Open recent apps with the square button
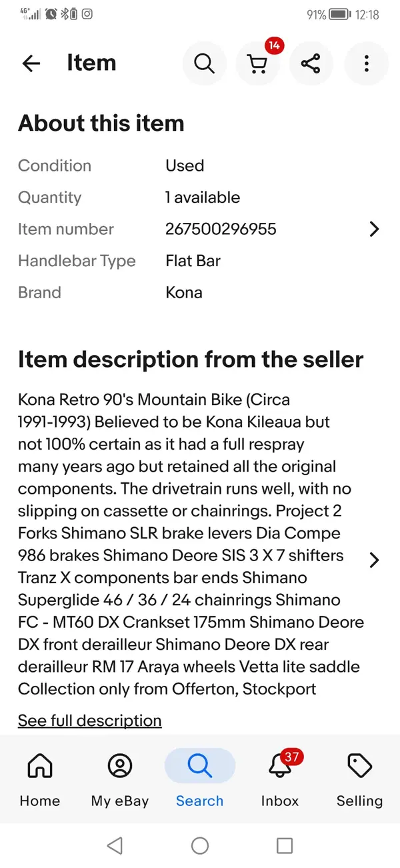This screenshot has height=868, width=400. (285, 845)
